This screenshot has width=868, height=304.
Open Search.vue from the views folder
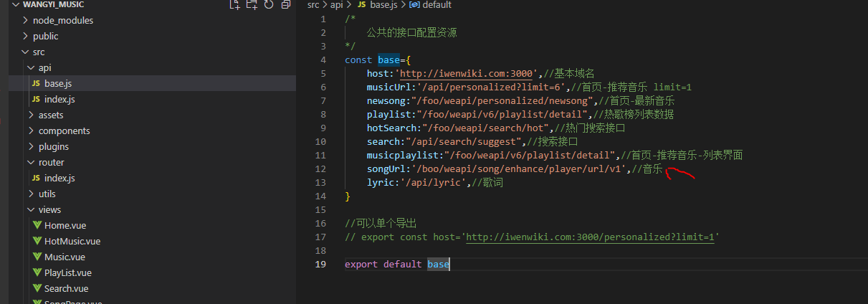[66, 289]
